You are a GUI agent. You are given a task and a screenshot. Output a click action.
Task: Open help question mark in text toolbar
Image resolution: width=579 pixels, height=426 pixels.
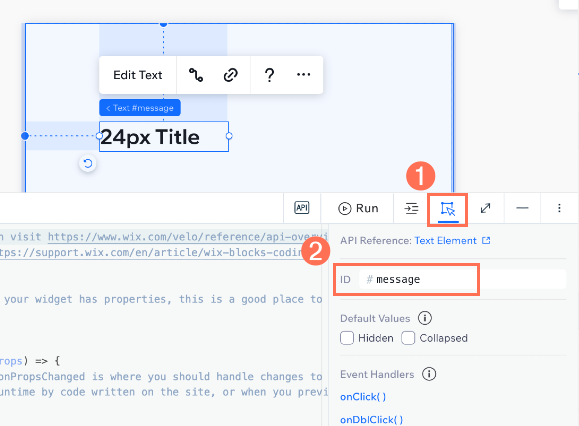coord(270,75)
